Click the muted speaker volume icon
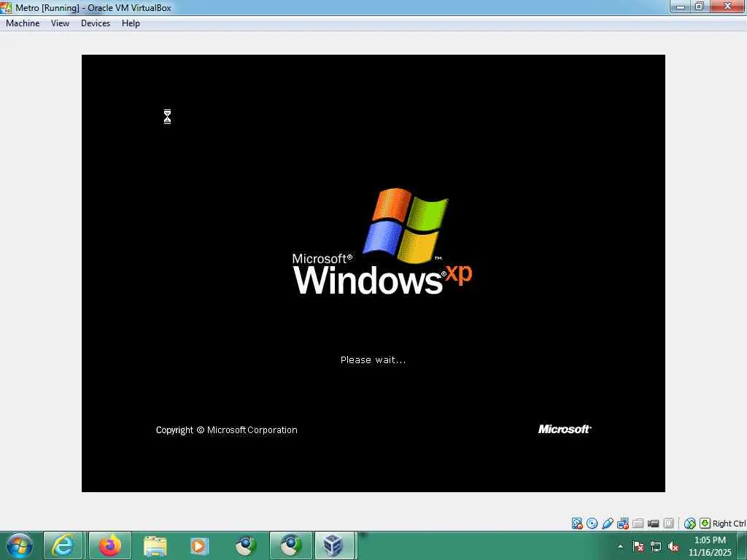This screenshot has width=747, height=560. (x=673, y=546)
